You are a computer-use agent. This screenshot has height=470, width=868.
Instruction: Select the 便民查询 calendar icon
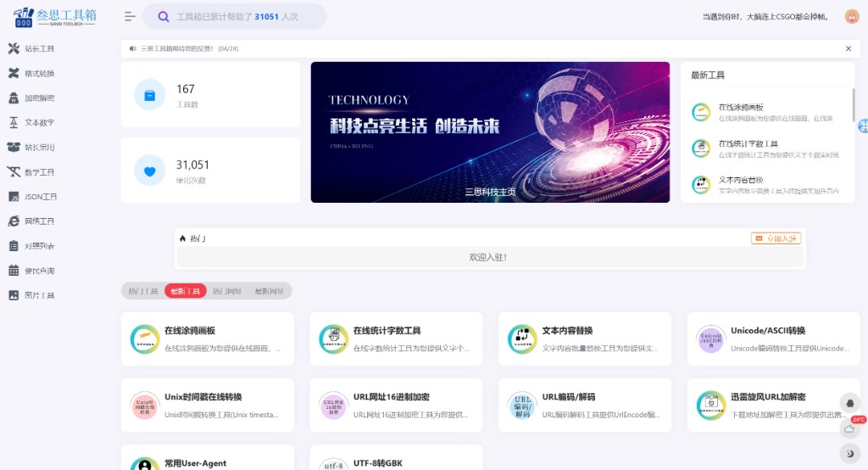14,271
